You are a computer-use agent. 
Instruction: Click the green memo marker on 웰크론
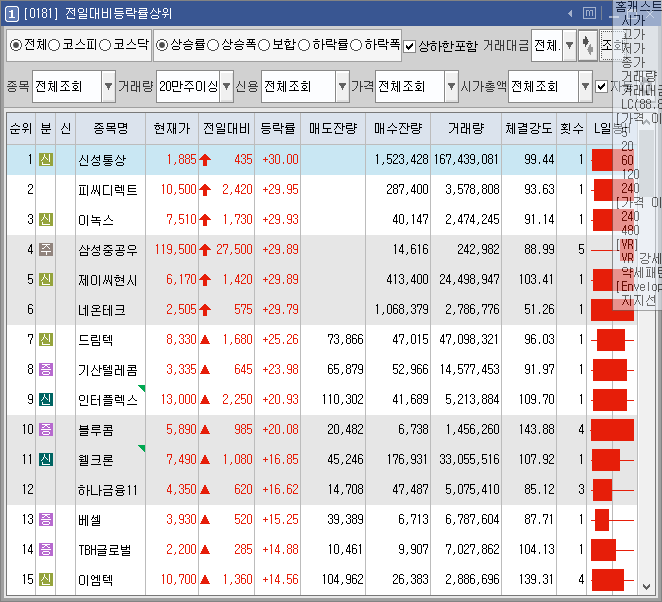click(142, 448)
